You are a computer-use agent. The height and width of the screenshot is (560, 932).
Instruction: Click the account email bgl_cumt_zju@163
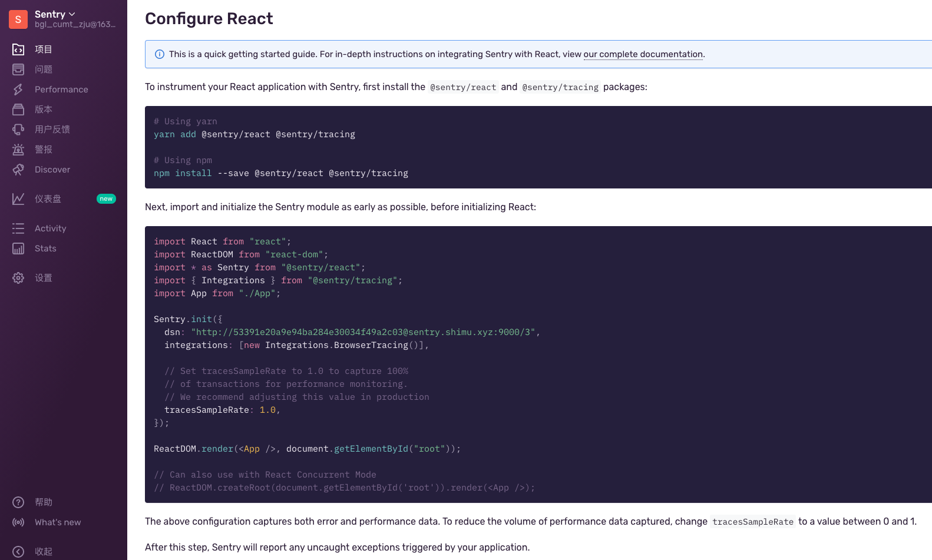[x=75, y=24]
